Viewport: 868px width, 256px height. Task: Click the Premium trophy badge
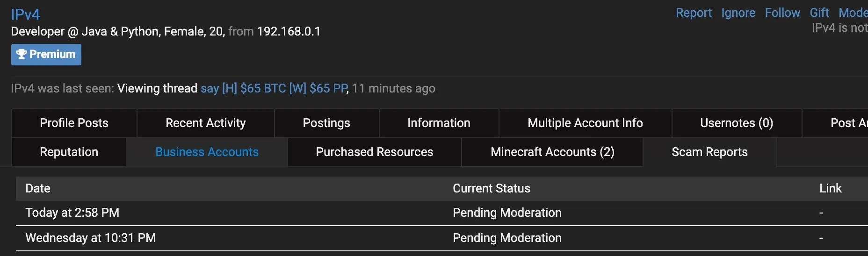coord(46,55)
